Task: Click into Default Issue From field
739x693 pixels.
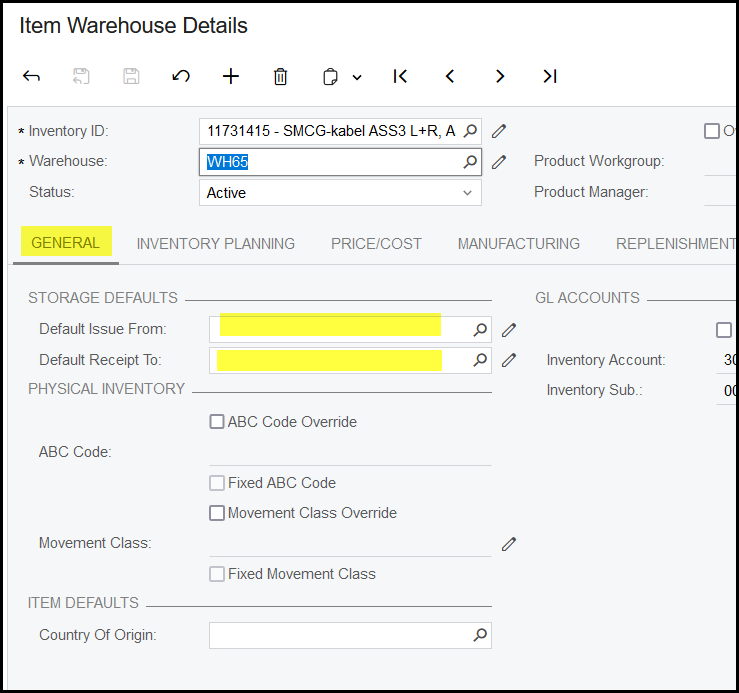Action: click(335, 329)
